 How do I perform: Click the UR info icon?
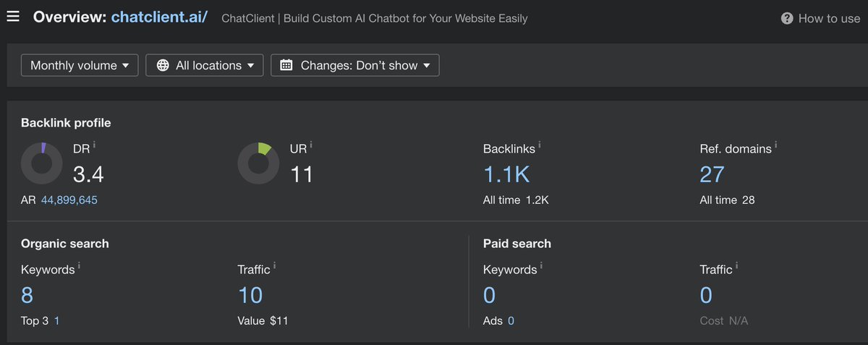(311, 145)
